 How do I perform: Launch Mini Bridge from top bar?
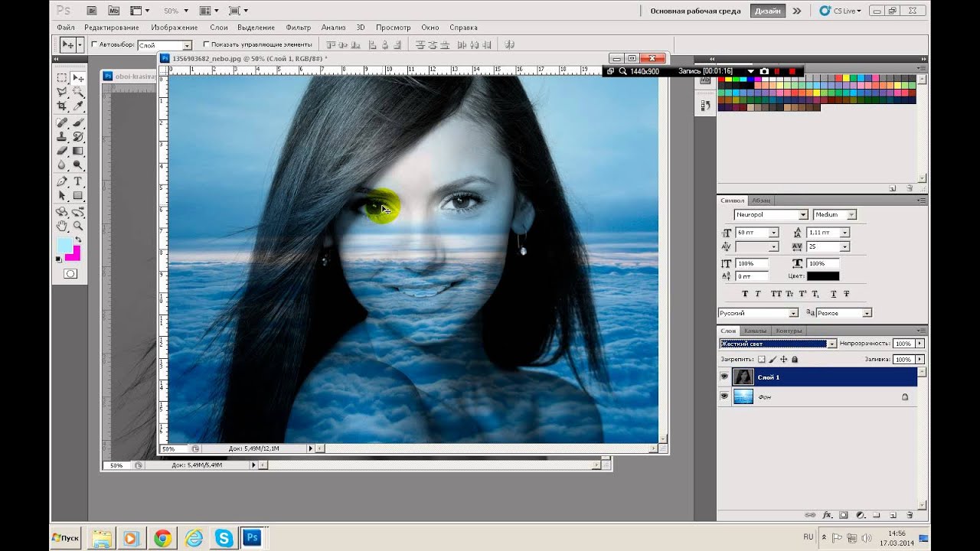pos(113,11)
